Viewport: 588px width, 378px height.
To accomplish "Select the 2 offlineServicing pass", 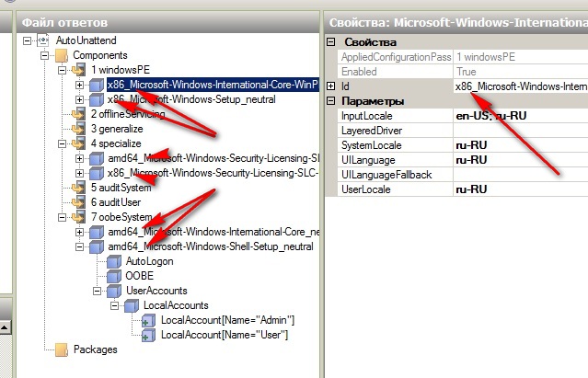I will [x=128, y=114].
